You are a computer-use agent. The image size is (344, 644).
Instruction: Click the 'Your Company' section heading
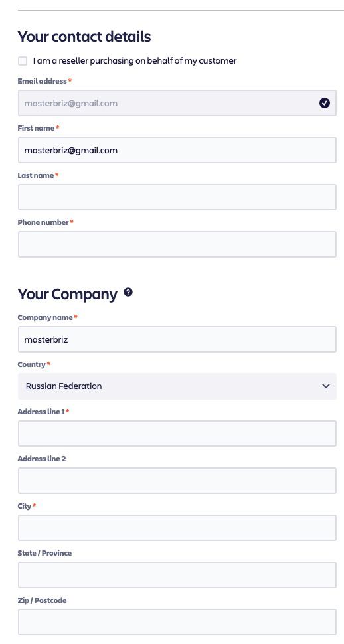(67, 295)
